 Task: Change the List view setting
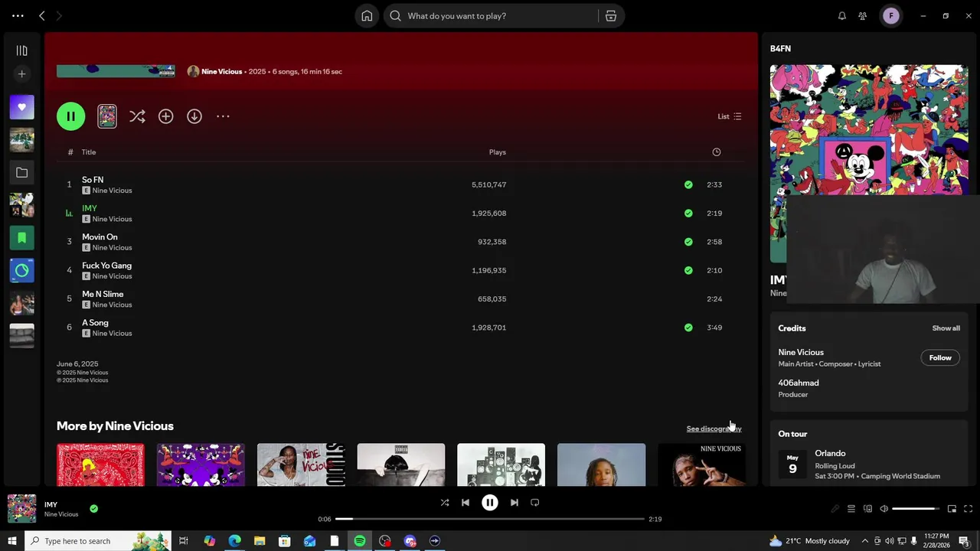(729, 116)
